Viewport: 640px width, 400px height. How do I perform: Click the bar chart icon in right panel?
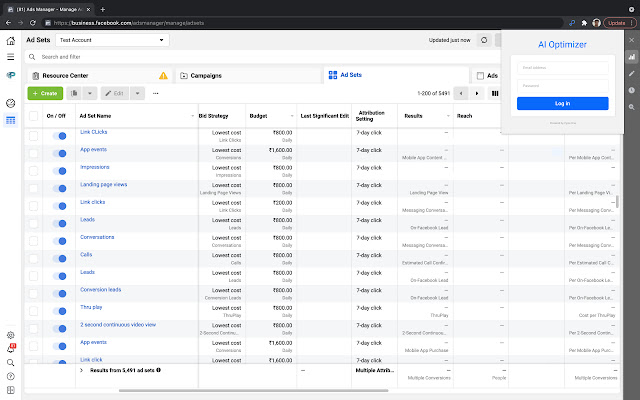(631, 57)
